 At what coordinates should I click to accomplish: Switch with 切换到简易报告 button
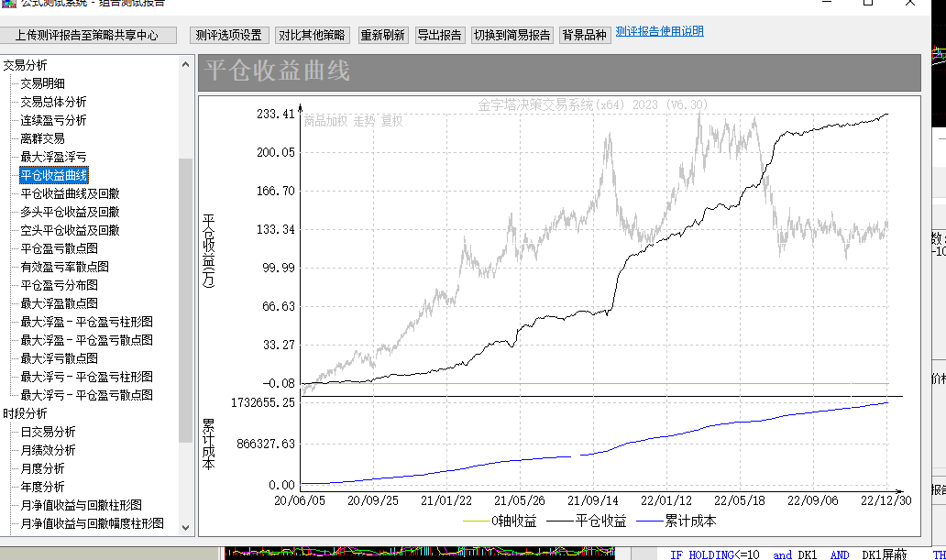coord(511,35)
